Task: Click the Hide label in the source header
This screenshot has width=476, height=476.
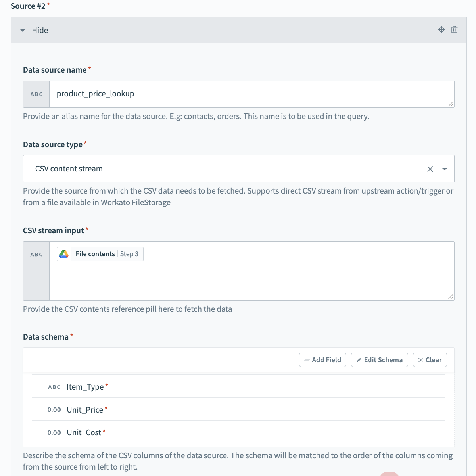Action: 40,31
